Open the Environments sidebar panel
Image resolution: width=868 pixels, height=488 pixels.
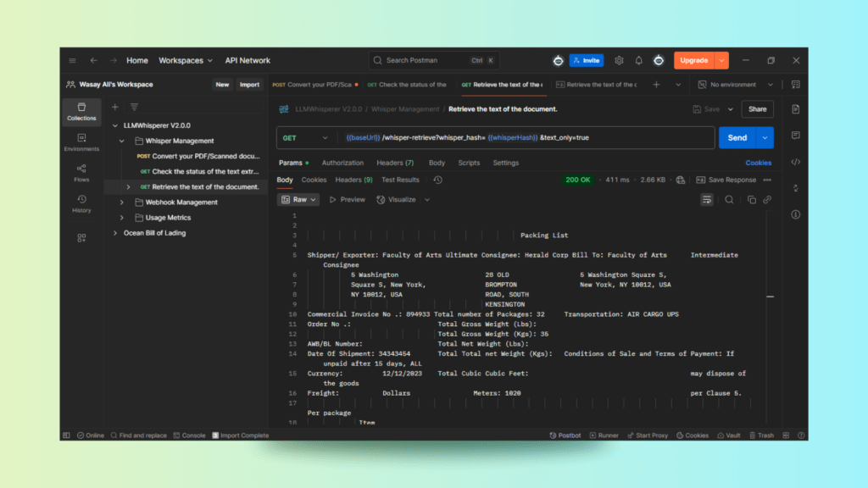tap(81, 141)
